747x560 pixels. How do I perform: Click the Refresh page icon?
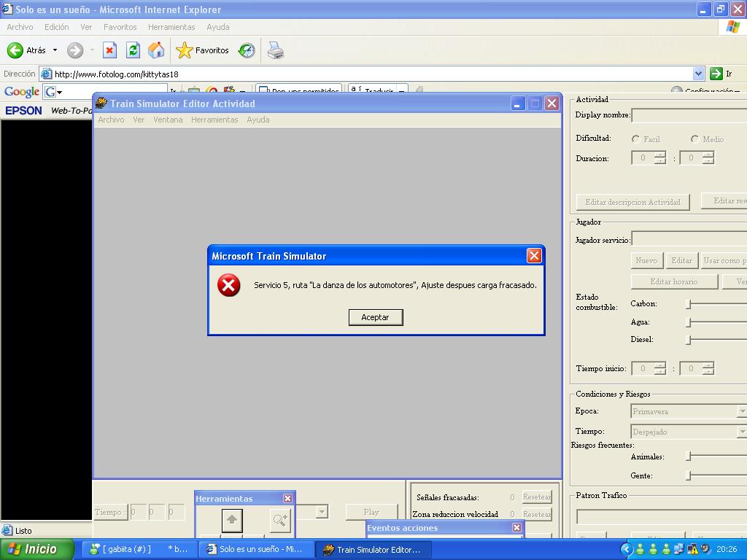133,50
